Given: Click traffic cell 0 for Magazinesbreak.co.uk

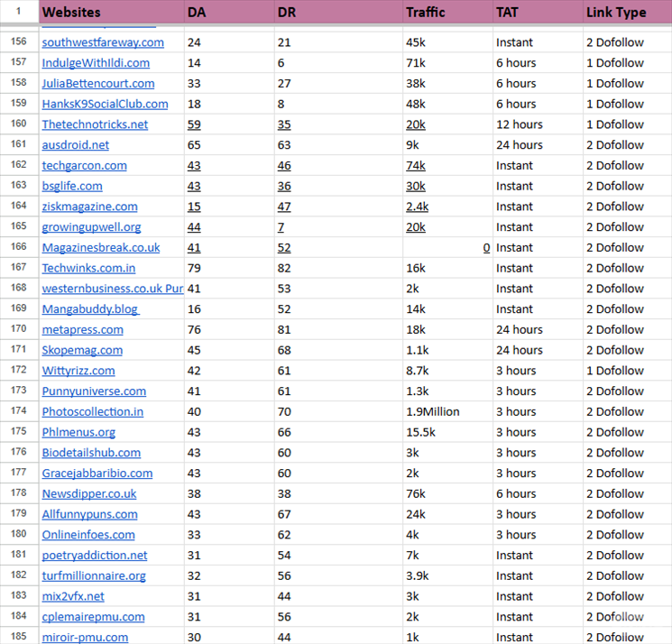Looking at the screenshot, I should tap(448, 248).
